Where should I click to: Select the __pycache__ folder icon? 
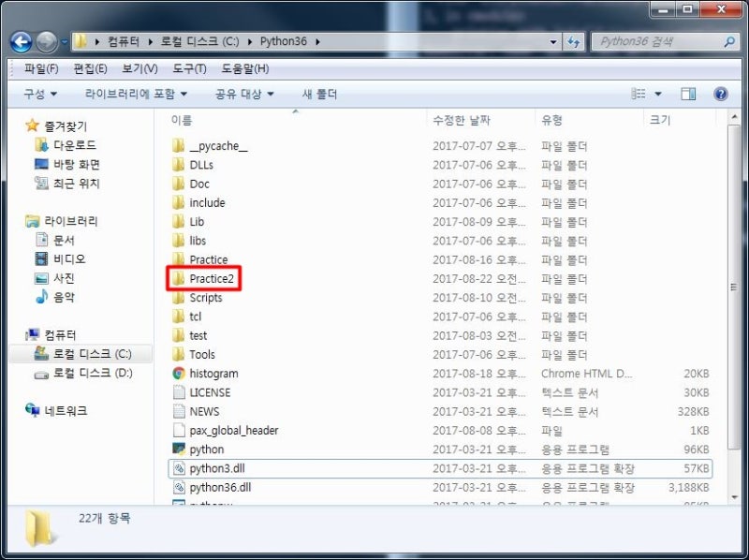coord(178,146)
